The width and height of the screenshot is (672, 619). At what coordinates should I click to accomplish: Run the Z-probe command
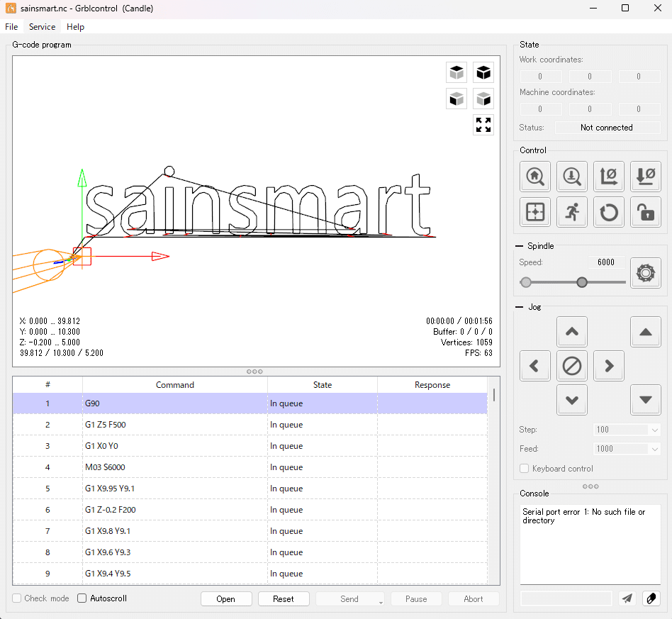tap(572, 176)
